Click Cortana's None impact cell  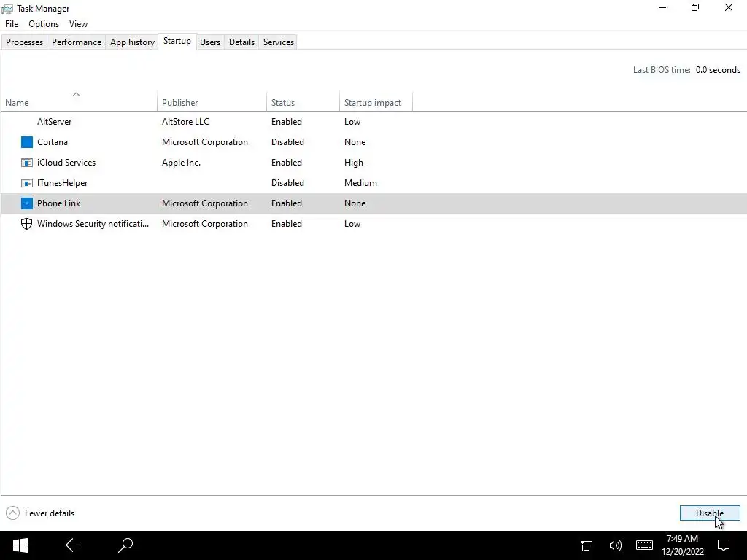(x=355, y=142)
